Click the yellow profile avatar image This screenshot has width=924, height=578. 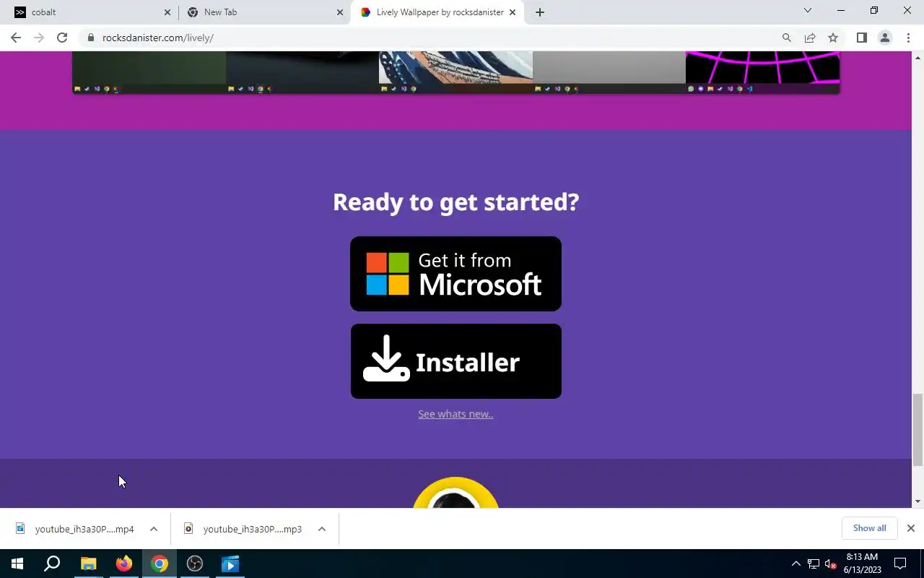456,493
